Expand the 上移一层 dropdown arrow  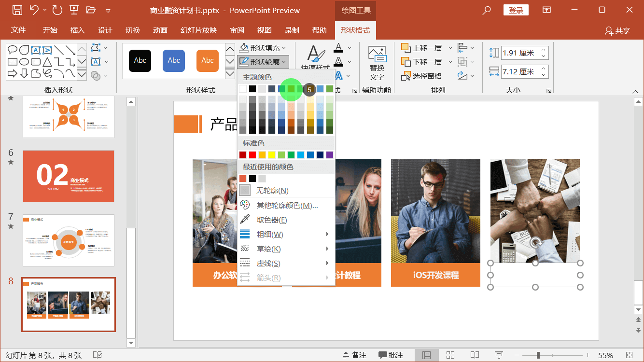[450, 48]
